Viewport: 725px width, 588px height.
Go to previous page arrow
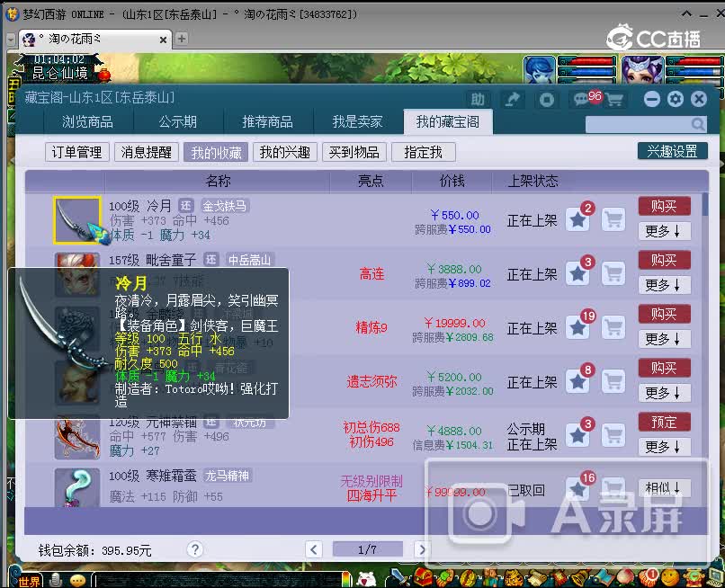[x=314, y=549]
